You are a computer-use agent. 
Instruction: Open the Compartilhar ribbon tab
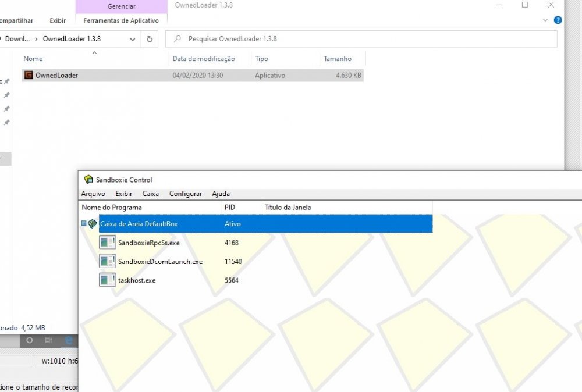[x=16, y=20]
